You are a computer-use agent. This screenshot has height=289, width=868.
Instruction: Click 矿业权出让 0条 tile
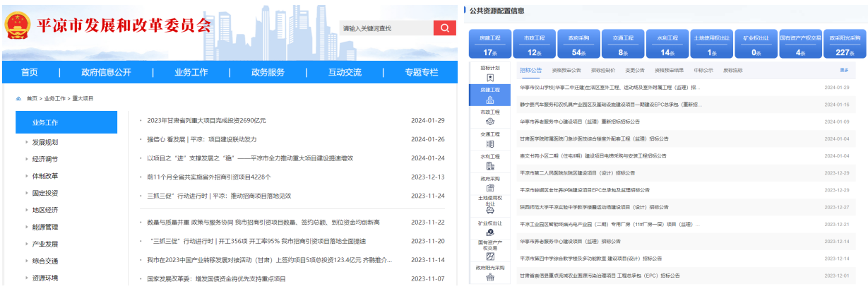[x=756, y=44]
